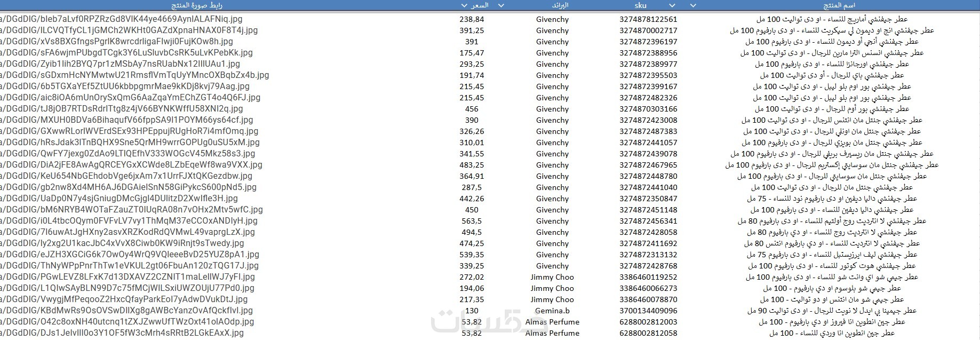Select price cell 326,26

(x=472, y=131)
